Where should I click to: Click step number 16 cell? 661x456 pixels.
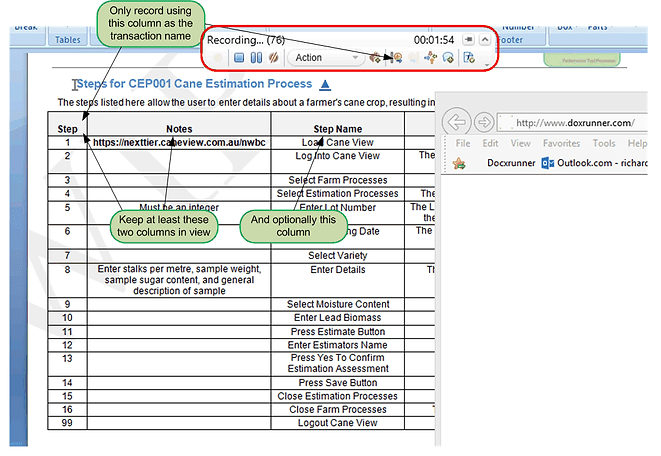[x=67, y=410]
